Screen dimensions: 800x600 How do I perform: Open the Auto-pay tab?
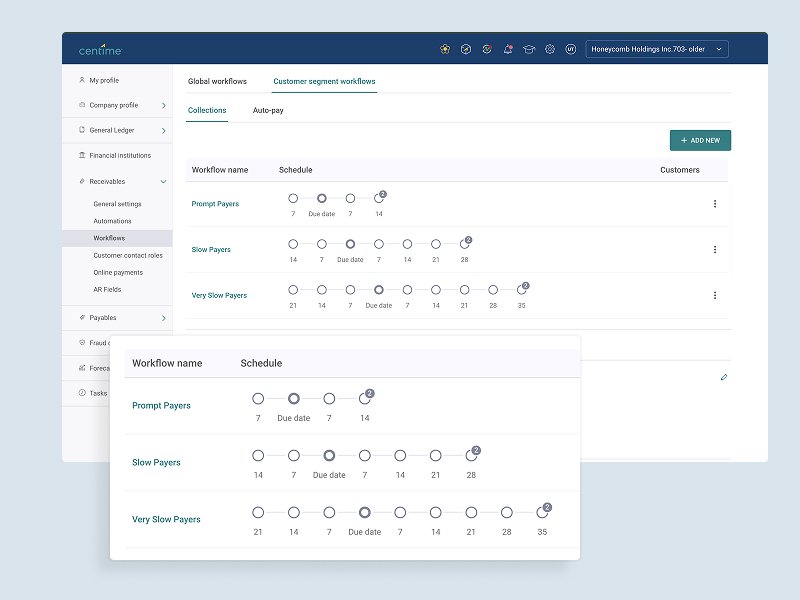(x=268, y=110)
